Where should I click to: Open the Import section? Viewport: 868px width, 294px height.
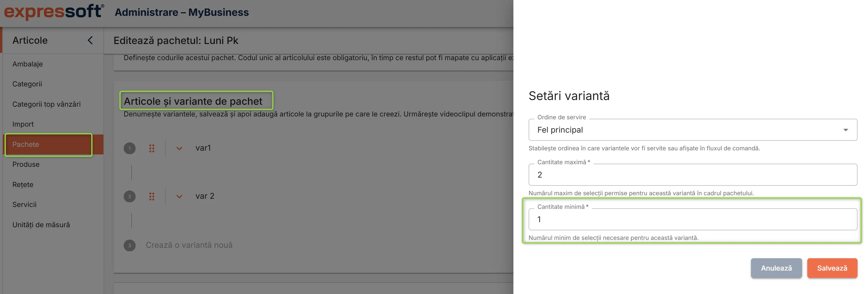tap(23, 124)
